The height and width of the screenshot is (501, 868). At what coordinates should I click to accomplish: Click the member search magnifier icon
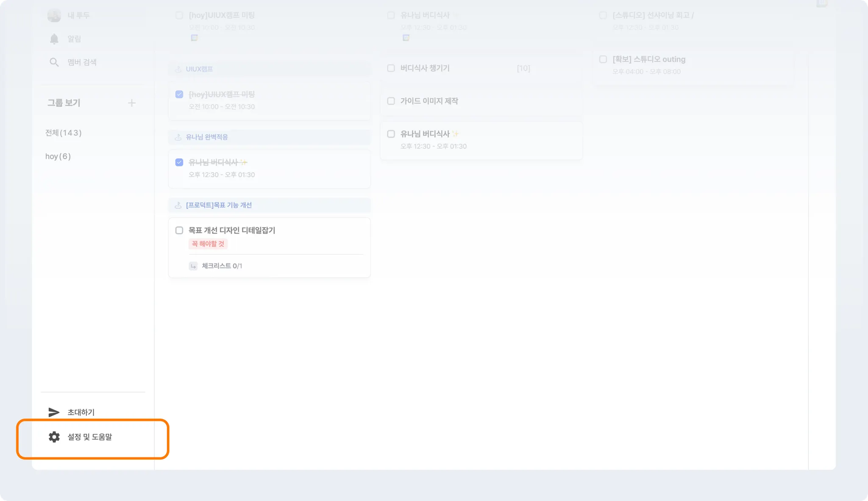pos(54,62)
